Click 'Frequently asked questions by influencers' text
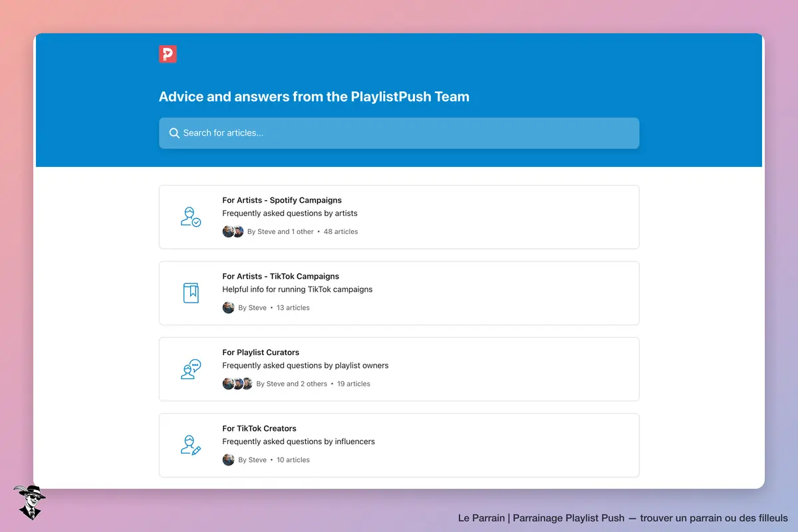 [299, 442]
